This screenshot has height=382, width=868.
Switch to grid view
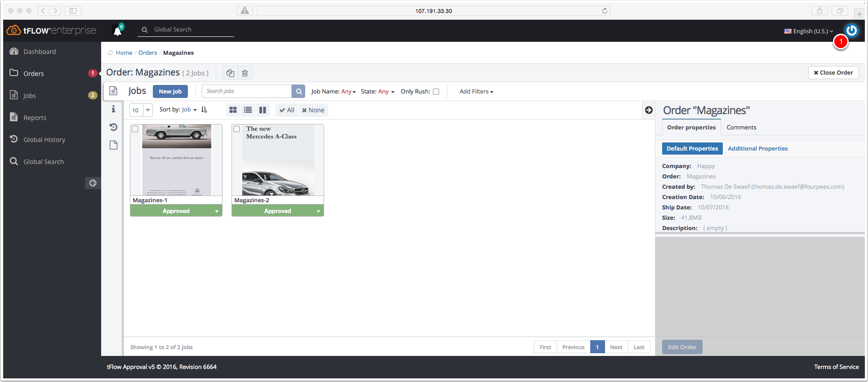pyautogui.click(x=233, y=110)
